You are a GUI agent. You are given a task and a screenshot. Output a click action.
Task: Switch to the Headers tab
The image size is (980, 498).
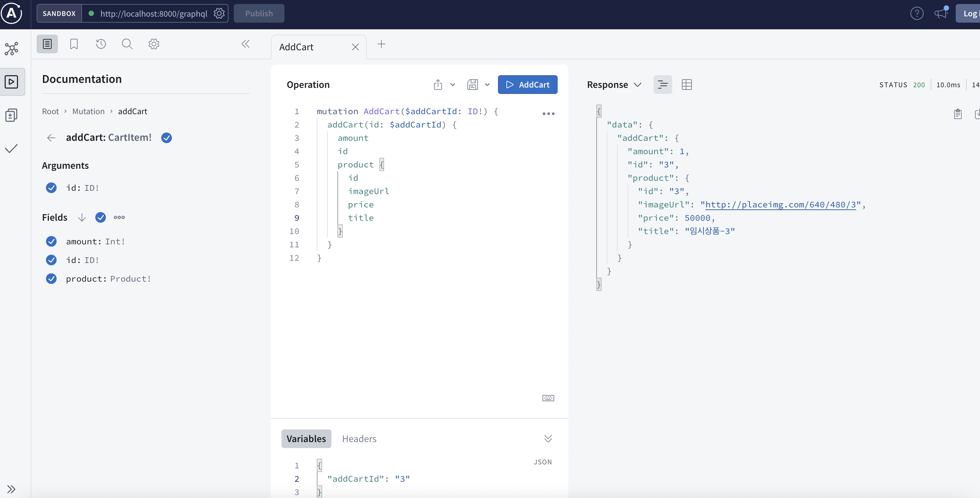coord(359,439)
